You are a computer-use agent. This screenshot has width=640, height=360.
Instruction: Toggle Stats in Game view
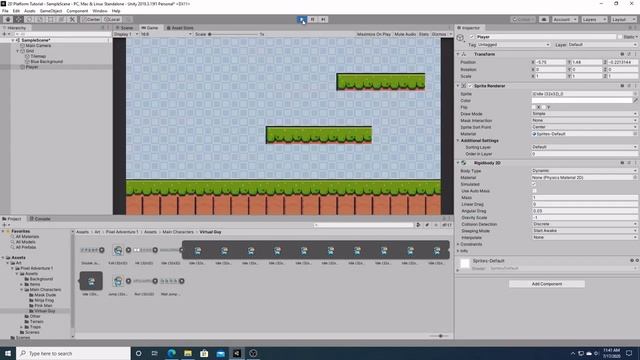click(x=424, y=34)
